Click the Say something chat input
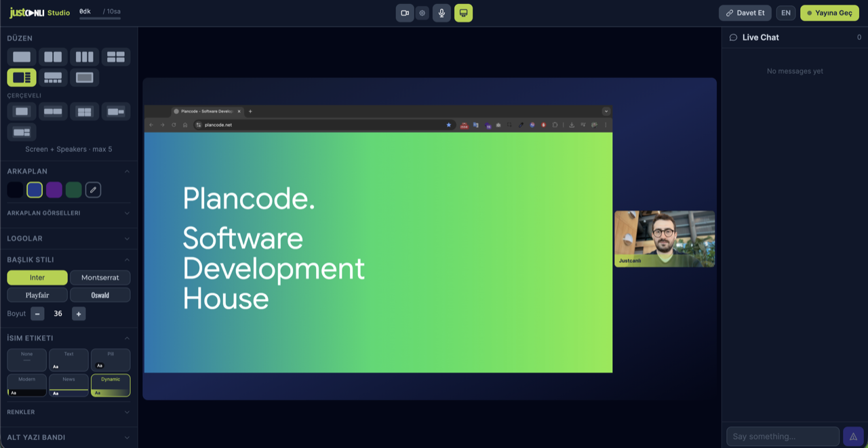 click(x=783, y=436)
